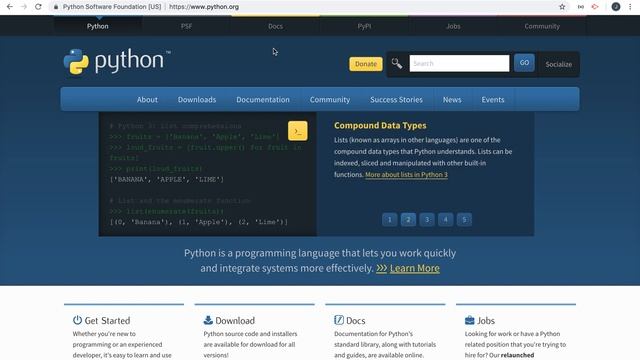
Task: Click the Docs notepad icon
Action: click(x=339, y=320)
